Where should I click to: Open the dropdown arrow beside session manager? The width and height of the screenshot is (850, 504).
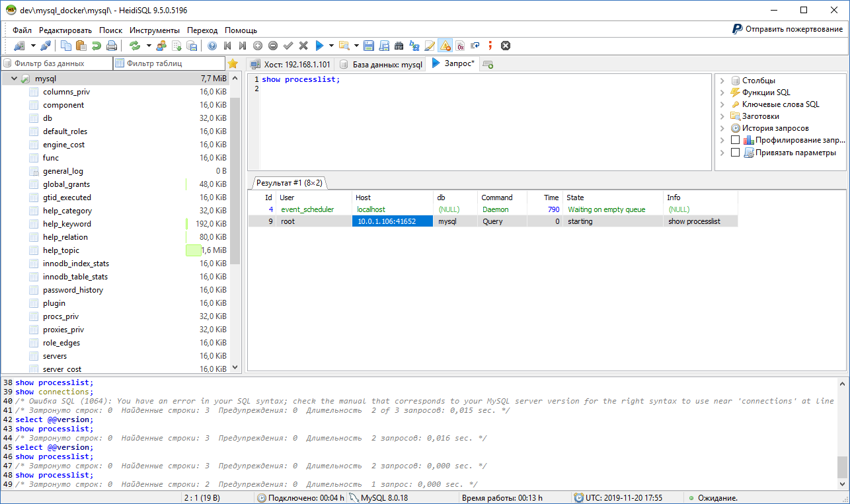pyautogui.click(x=33, y=46)
